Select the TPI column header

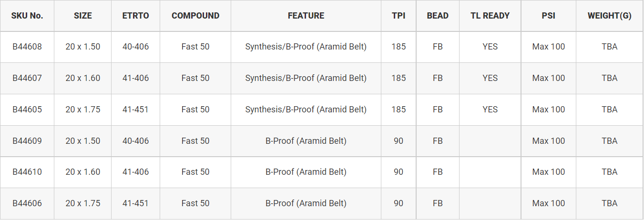coord(399,16)
